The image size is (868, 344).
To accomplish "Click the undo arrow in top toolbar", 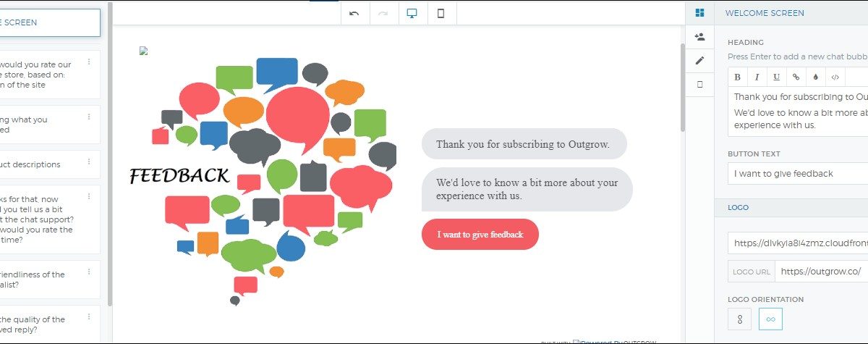I will tap(354, 13).
